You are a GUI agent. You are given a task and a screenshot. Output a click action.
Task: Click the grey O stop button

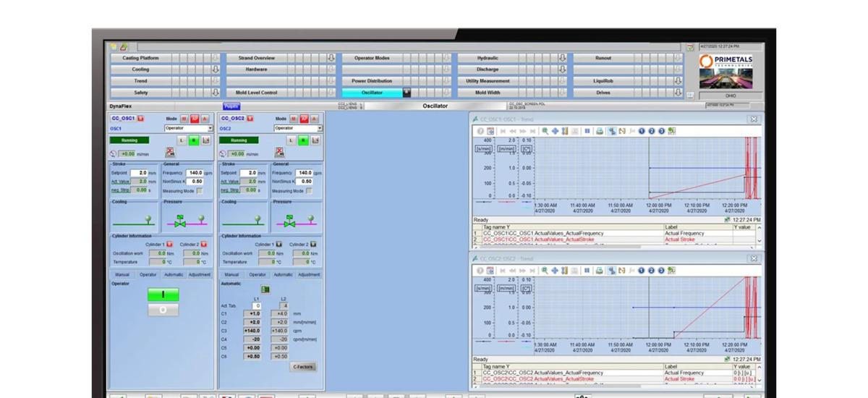(163, 310)
